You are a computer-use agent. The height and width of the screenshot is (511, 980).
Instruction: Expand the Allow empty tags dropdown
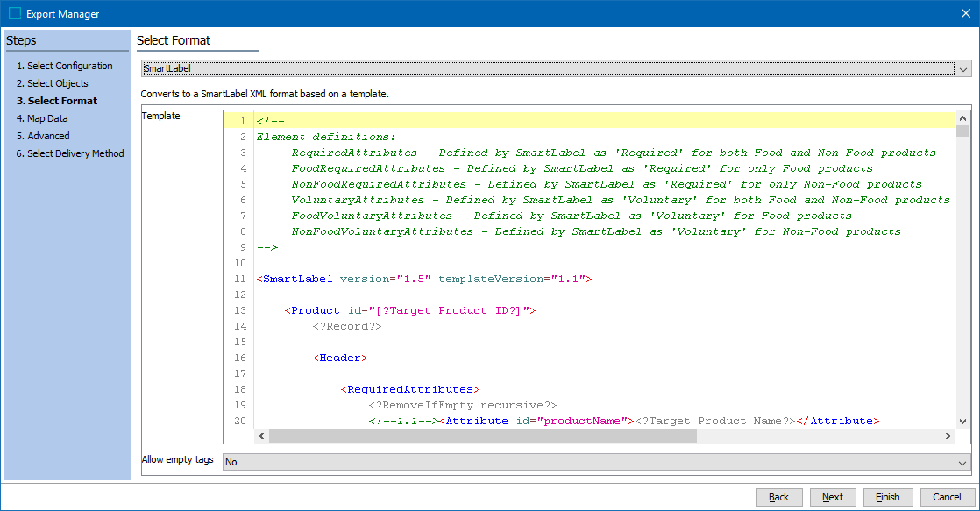(x=963, y=462)
